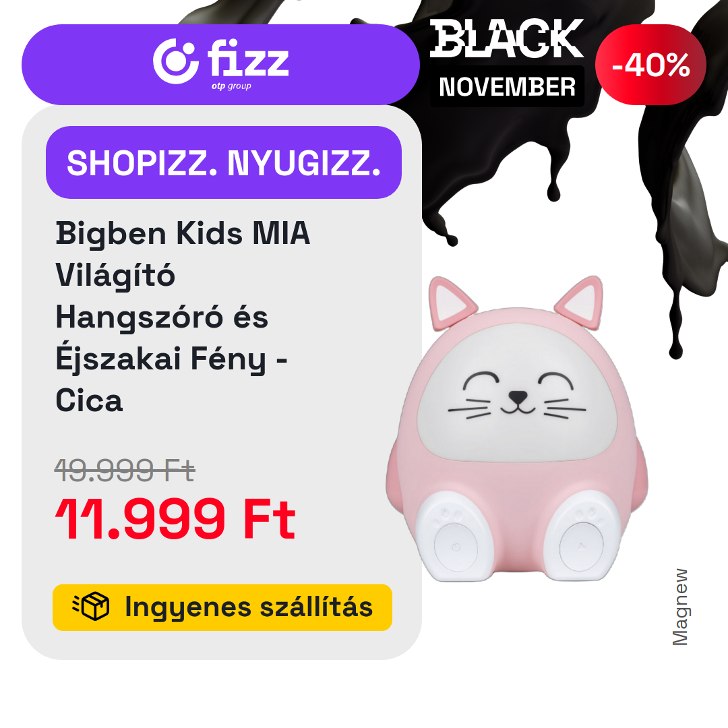Click the red 11.999 Ft sale price

pyautogui.click(x=175, y=518)
